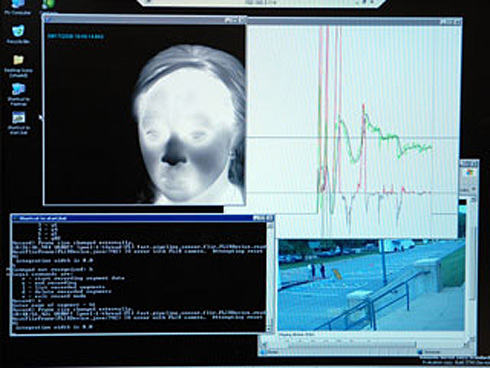Click the console scrollbar down arrow

270,329
